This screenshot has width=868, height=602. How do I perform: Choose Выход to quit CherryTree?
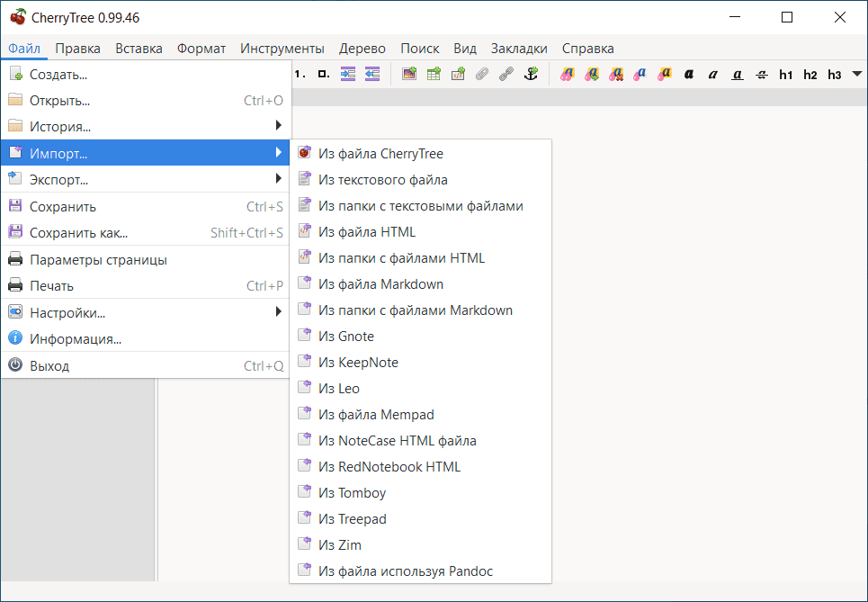tap(145, 365)
